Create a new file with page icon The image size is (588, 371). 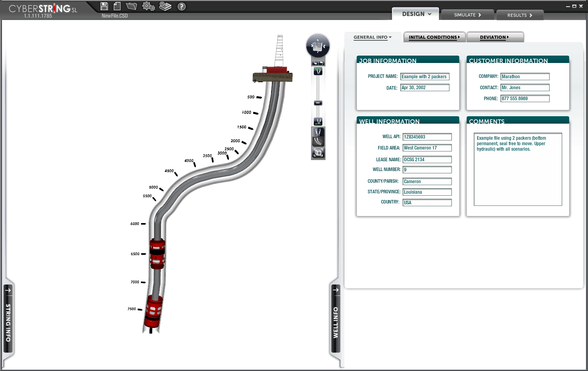pyautogui.click(x=117, y=6)
